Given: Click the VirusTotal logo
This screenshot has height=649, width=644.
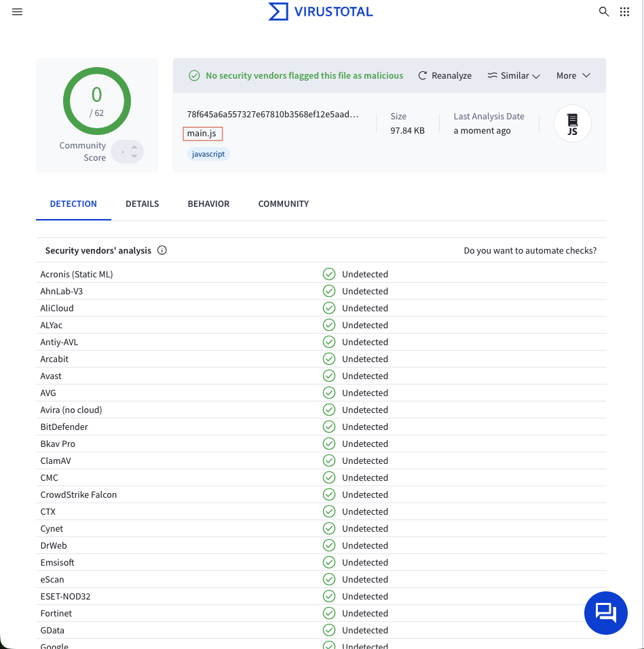Looking at the screenshot, I should [x=320, y=12].
